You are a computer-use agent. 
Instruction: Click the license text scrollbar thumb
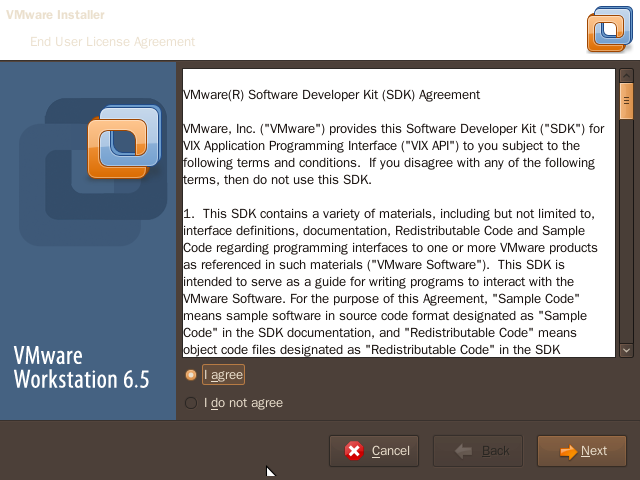click(626, 101)
